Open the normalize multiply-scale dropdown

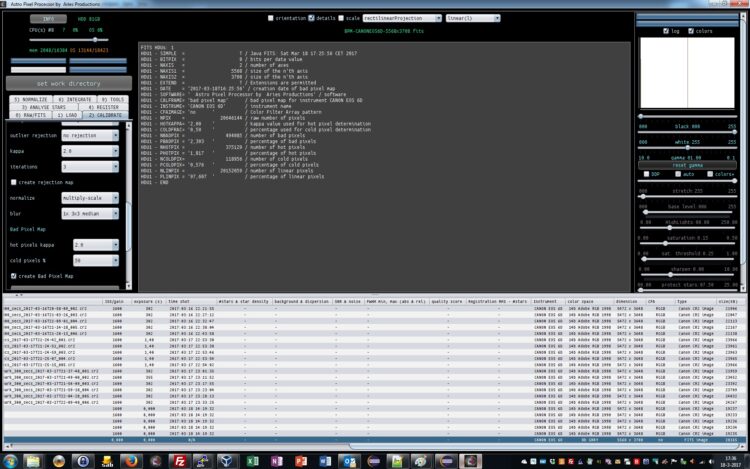point(90,198)
